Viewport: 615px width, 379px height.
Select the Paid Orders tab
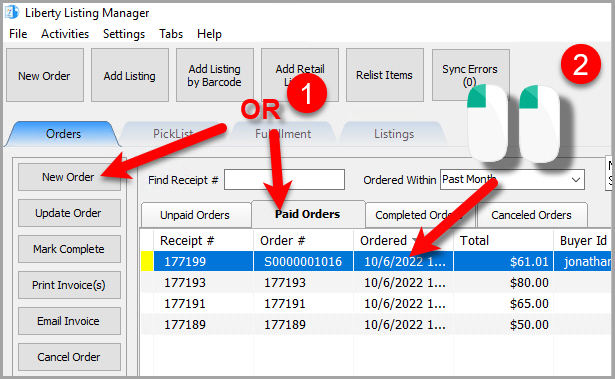tap(308, 214)
